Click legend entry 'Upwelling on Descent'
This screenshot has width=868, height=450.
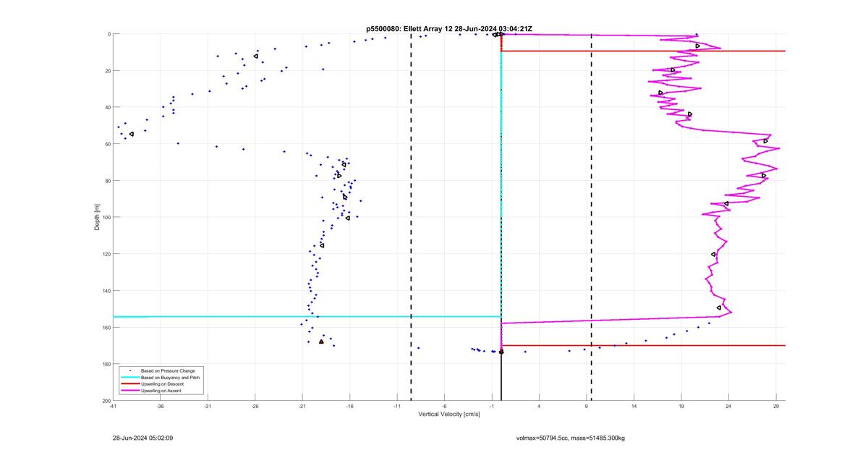(x=162, y=384)
